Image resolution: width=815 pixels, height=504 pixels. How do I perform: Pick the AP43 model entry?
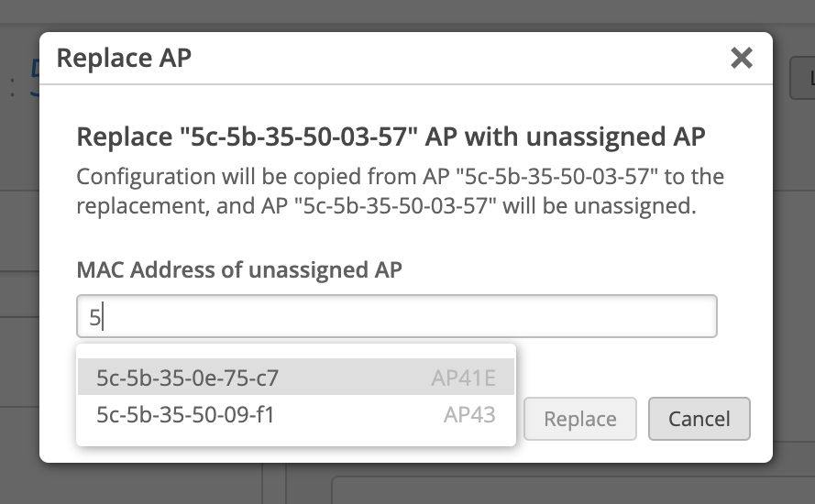pos(469,415)
